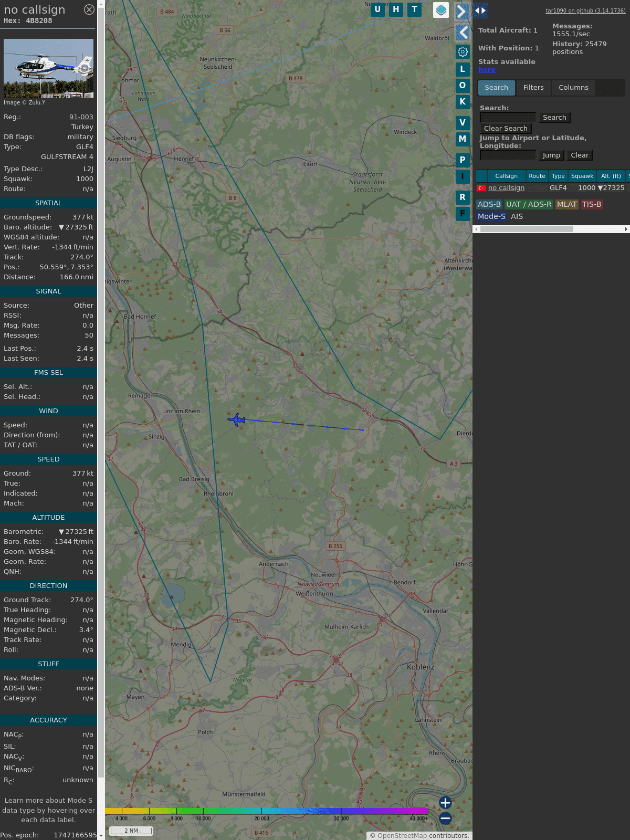The image size is (630, 840).
Task: Click the aircraft table horizontal scrollbar
Action: click(x=527, y=229)
